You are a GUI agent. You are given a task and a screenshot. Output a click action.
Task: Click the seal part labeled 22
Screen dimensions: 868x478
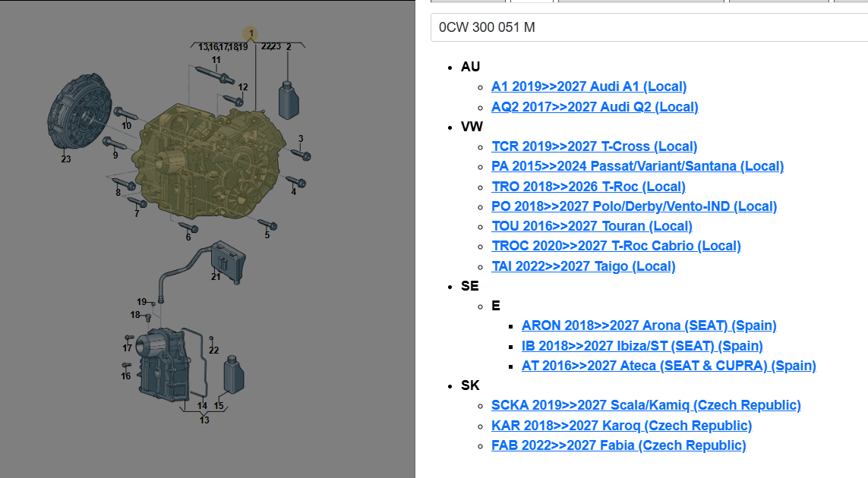[211, 339]
